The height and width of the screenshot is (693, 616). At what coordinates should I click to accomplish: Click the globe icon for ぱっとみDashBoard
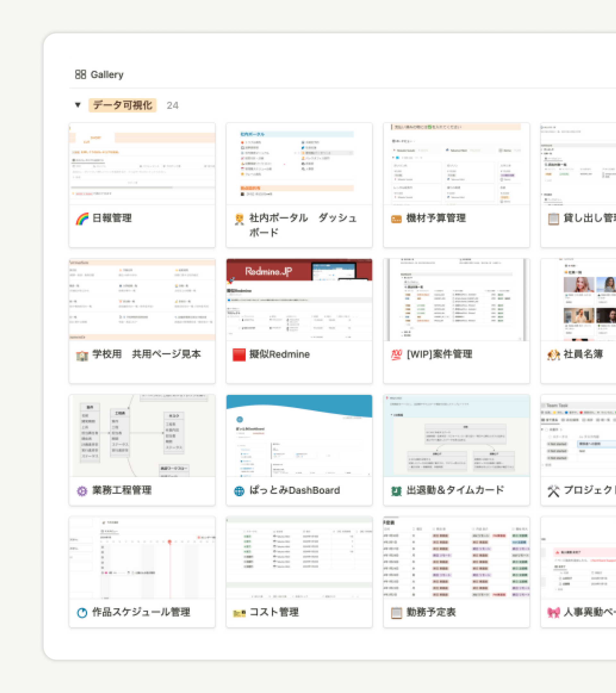click(239, 491)
